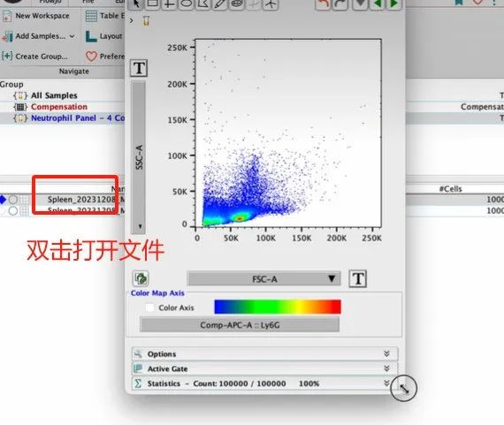
Task: Select the curly quadrant spider gate tool
Action: click(x=271, y=4)
